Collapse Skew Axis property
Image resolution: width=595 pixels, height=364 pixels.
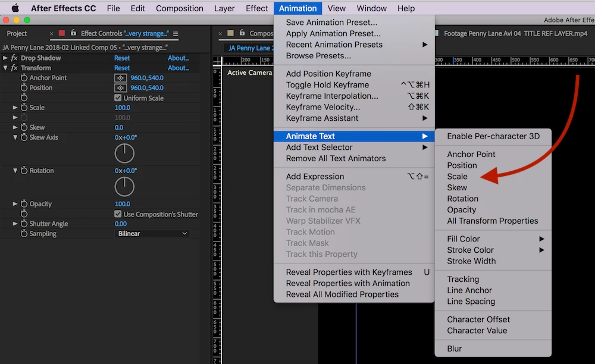click(x=15, y=137)
